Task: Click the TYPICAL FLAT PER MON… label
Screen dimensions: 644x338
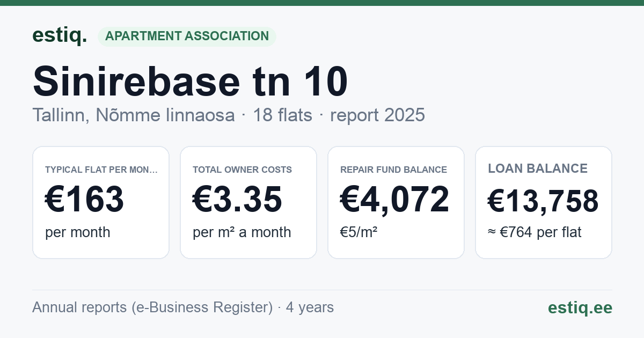Action: pyautogui.click(x=101, y=170)
